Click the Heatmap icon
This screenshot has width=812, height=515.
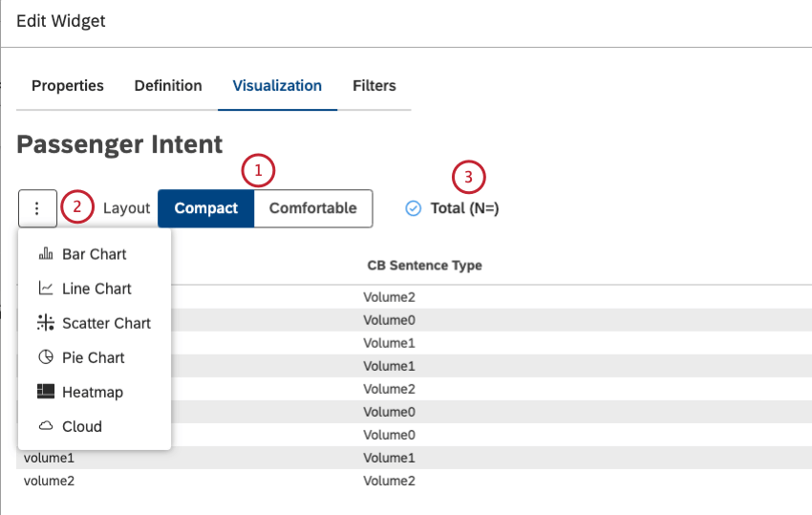46,392
